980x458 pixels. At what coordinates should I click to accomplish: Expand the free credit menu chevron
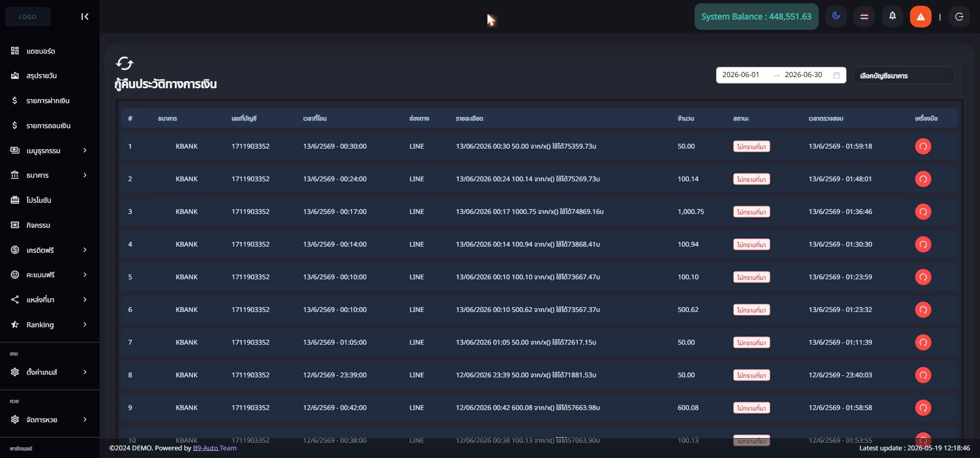point(85,250)
